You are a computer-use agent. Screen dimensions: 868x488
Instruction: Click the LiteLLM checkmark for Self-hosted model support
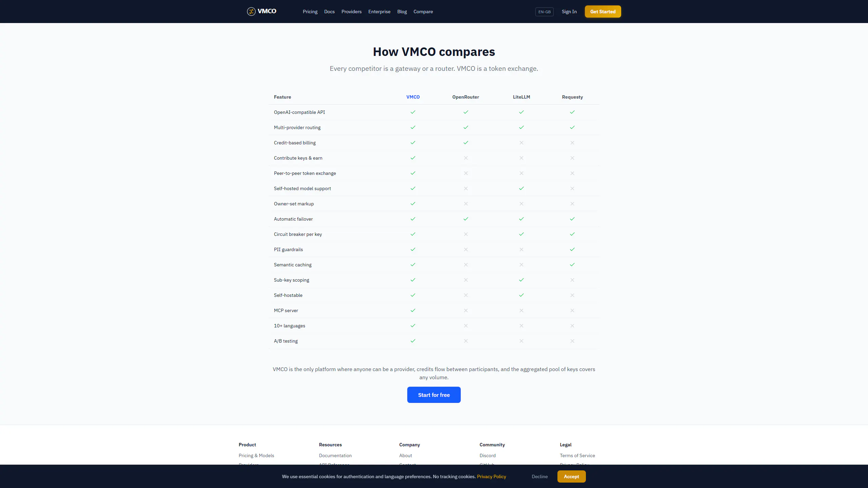521,188
